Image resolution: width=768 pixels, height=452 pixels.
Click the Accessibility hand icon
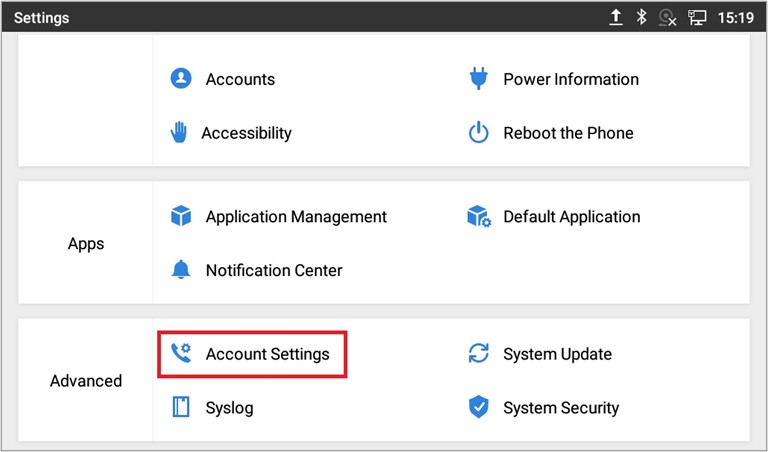tap(180, 133)
